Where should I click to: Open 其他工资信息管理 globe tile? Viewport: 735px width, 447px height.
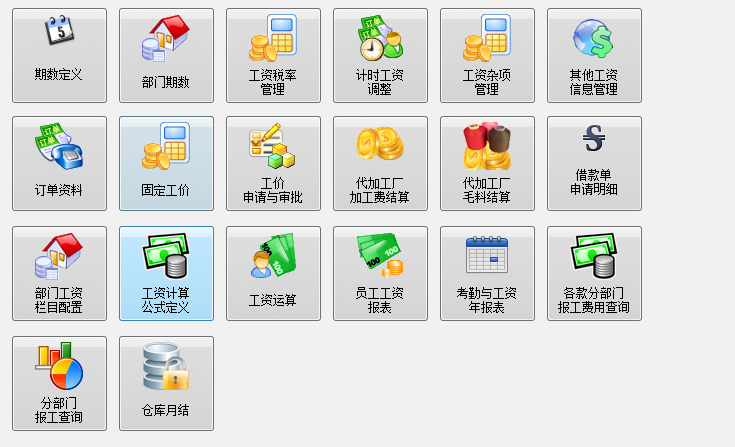tap(594, 55)
